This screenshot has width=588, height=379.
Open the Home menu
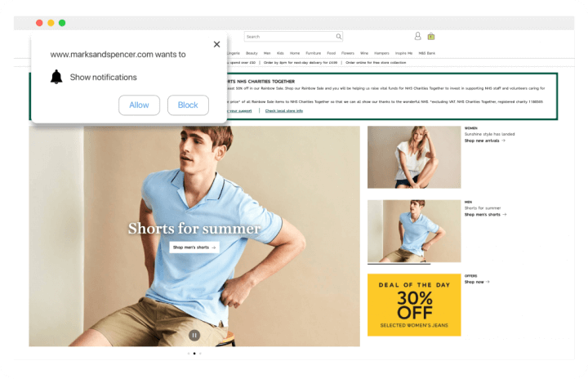295,53
